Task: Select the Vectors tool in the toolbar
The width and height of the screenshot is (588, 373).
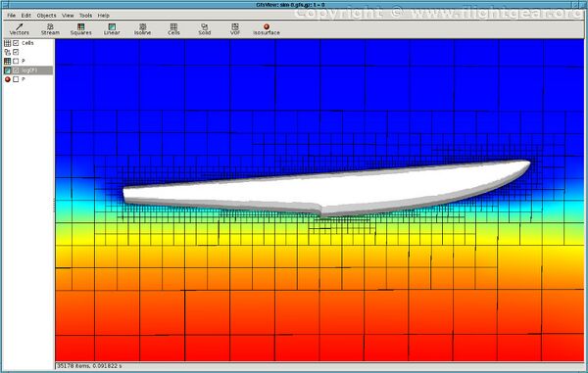Action: click(x=20, y=29)
